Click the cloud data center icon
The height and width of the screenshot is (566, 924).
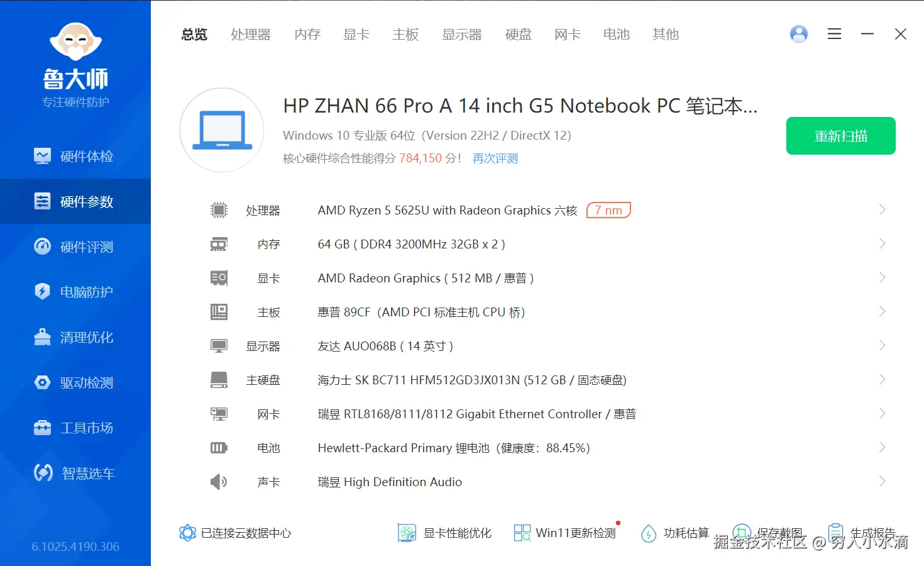(x=187, y=533)
